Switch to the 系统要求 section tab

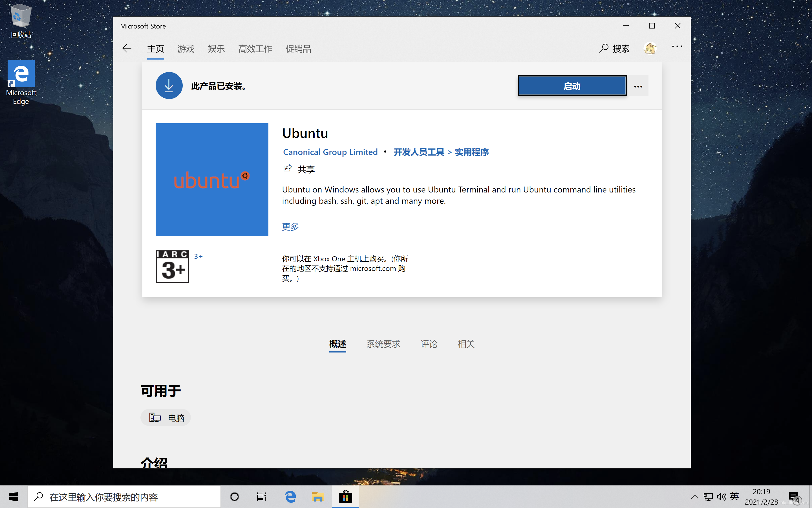pos(383,344)
